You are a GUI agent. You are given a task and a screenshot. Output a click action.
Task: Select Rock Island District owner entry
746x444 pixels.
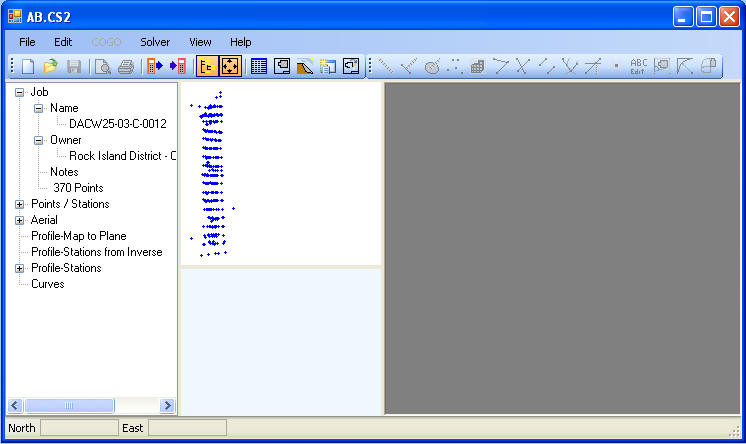122,156
